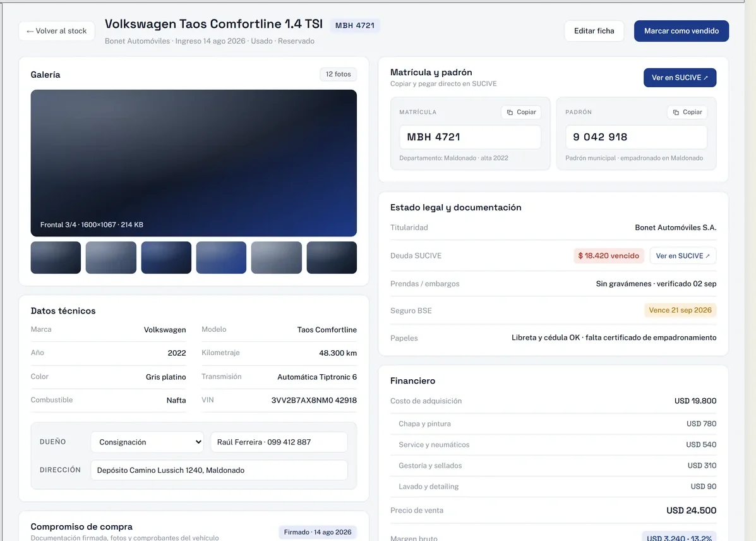The image size is (756, 541).
Task: Open the main Frontal 3/4 gallery image
Action: (x=194, y=163)
